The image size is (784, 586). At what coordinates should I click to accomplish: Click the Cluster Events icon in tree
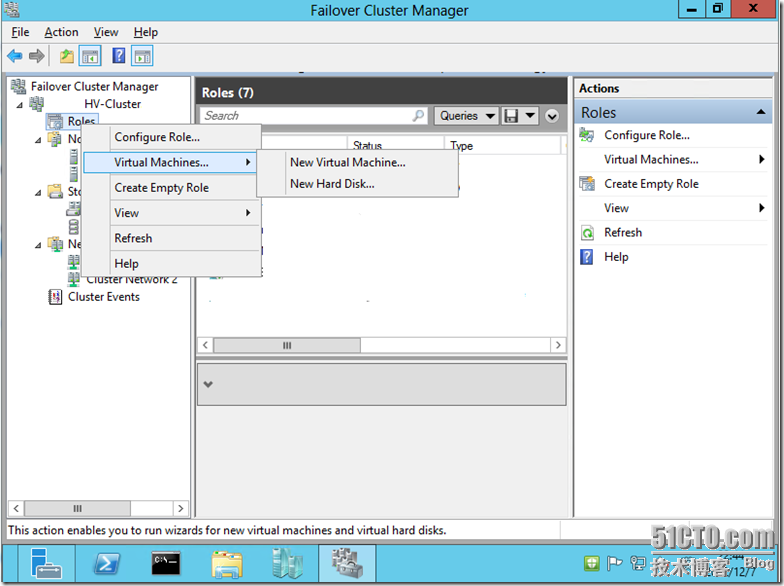coord(55,296)
